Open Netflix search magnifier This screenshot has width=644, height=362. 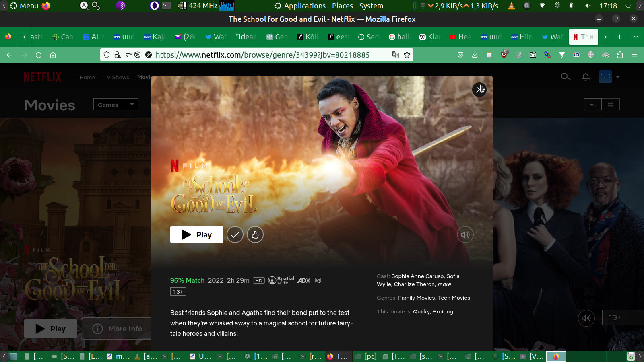[x=566, y=77]
